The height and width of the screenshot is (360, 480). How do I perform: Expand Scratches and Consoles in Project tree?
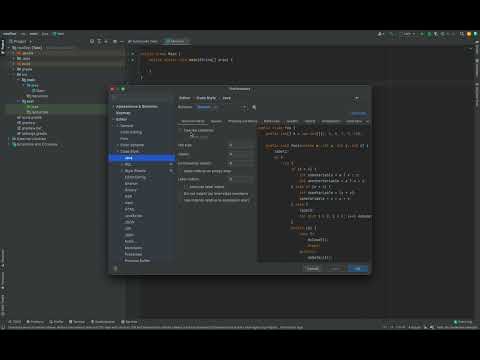click(9, 144)
